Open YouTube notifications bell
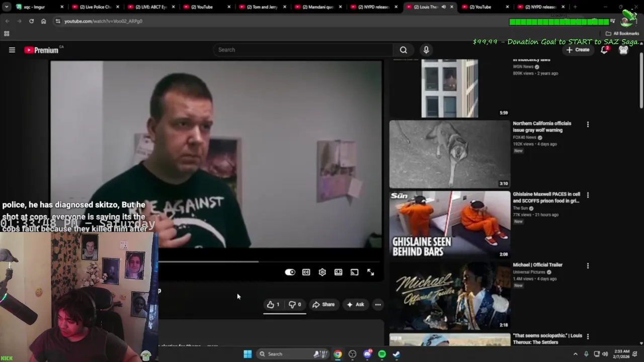The width and height of the screenshot is (644, 362). click(x=604, y=50)
